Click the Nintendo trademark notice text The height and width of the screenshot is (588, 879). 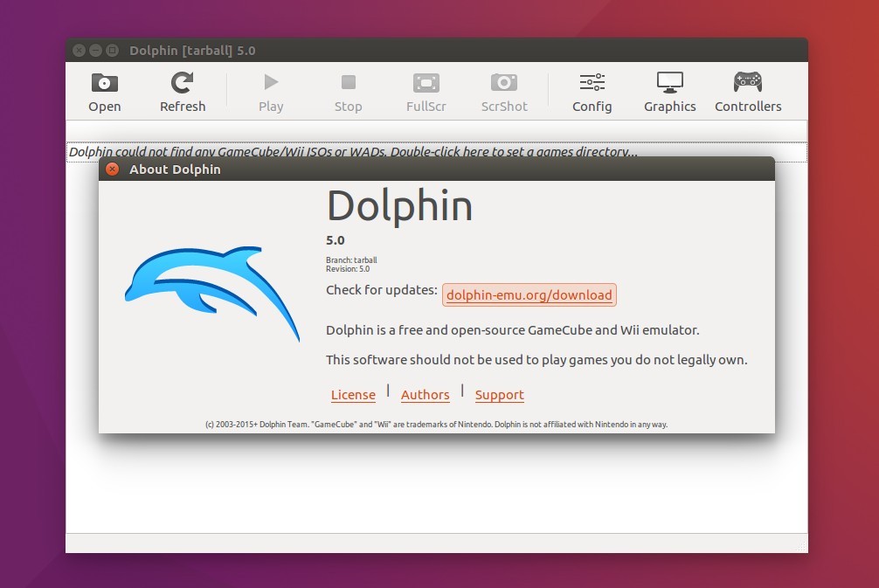(437, 424)
